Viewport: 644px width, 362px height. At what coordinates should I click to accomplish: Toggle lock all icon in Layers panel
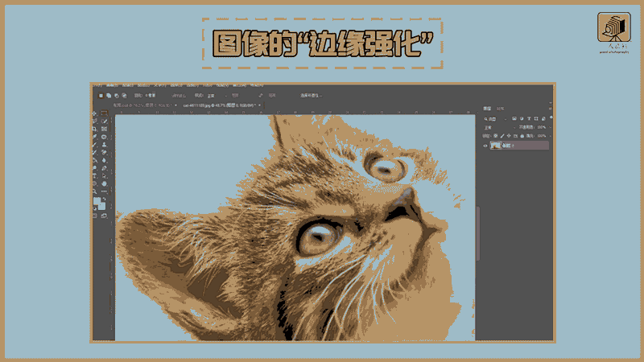coord(521,135)
